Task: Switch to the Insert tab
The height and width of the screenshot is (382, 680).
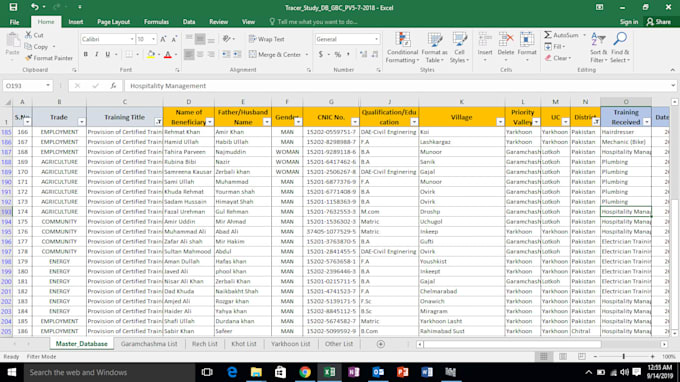Action: (75, 22)
